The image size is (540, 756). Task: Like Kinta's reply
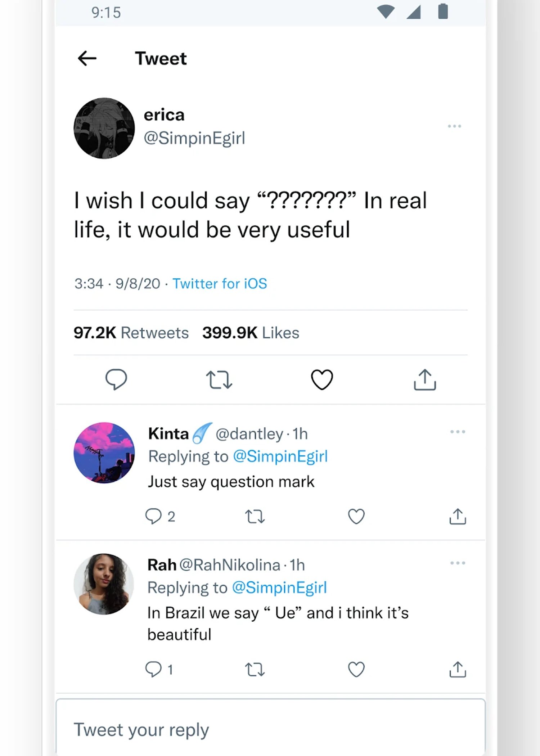point(356,516)
